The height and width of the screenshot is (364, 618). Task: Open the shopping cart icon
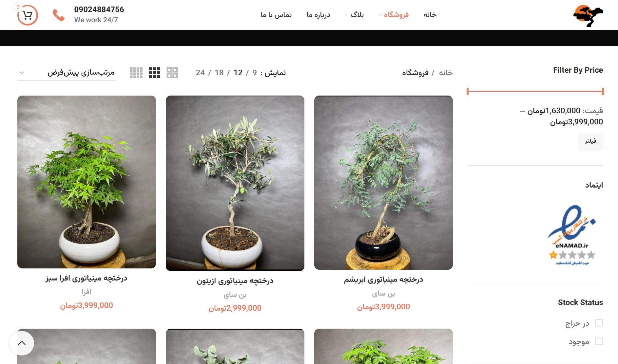(x=28, y=15)
